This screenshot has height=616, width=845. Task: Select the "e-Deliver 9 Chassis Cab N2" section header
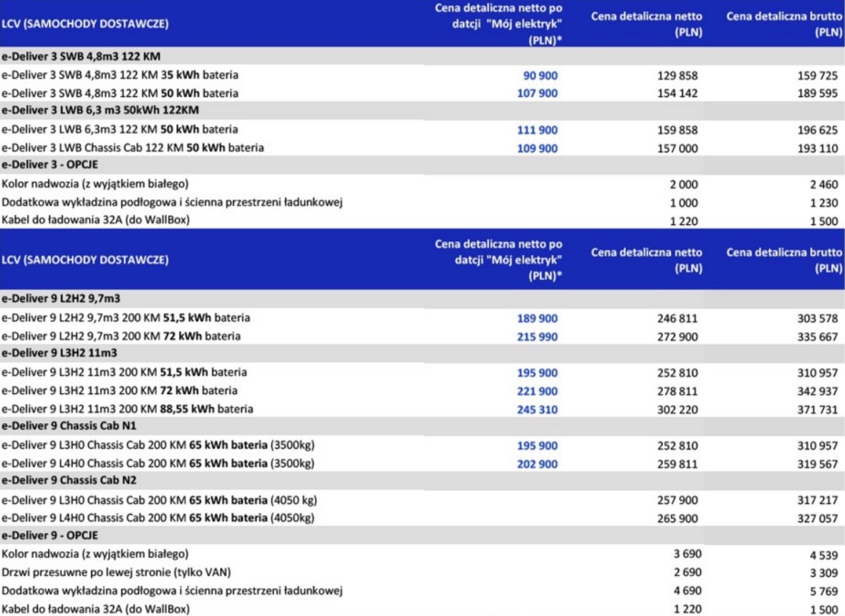pyautogui.click(x=70, y=481)
